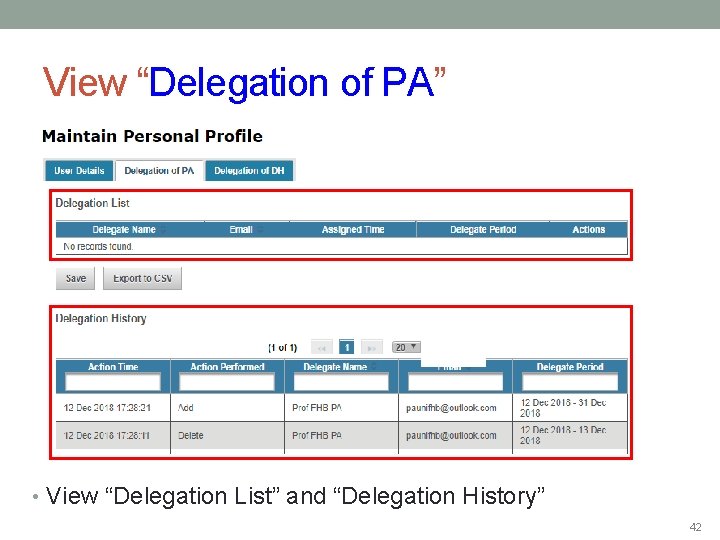Click the Action Time filter field

pyautogui.click(x=113, y=382)
